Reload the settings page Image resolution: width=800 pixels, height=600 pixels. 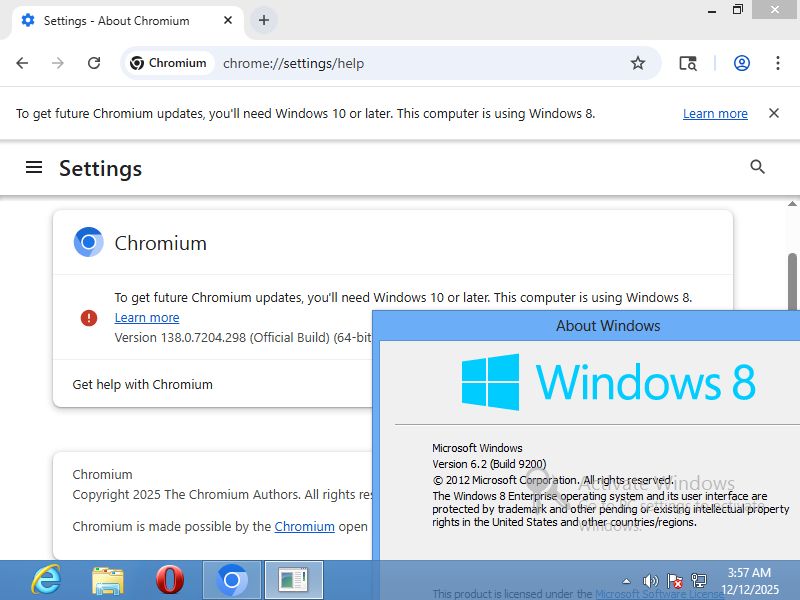coord(94,62)
